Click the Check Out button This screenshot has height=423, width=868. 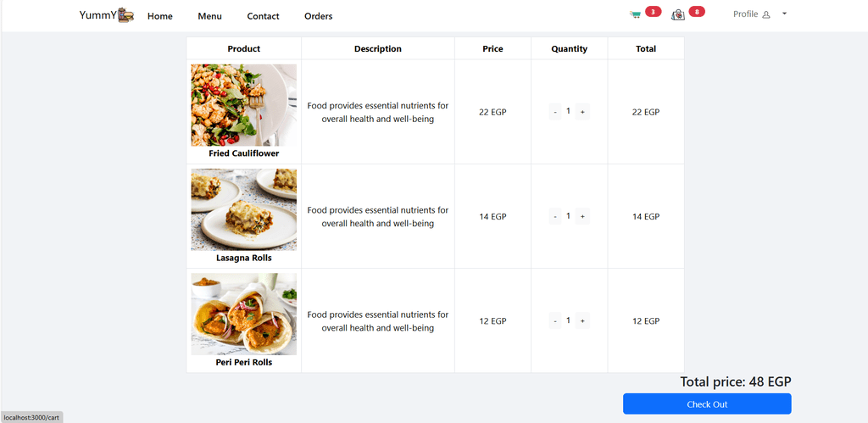click(x=707, y=404)
